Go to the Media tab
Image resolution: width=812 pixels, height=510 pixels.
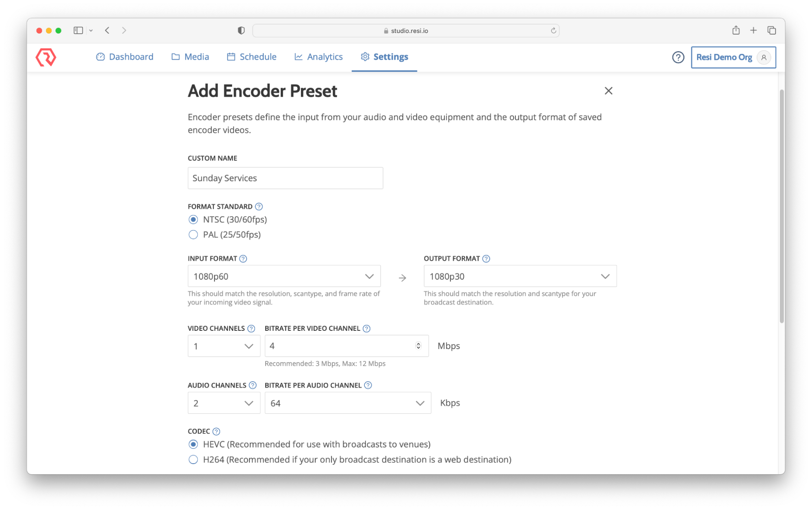tap(190, 57)
